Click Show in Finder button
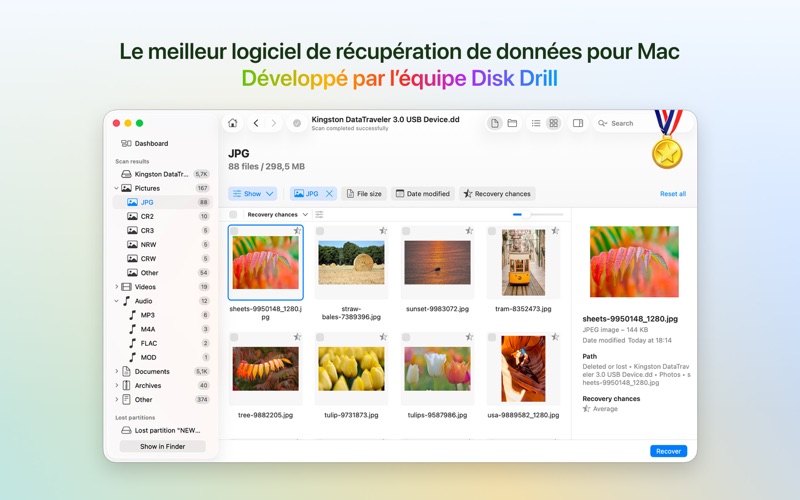Image resolution: width=800 pixels, height=500 pixels. tap(163, 446)
